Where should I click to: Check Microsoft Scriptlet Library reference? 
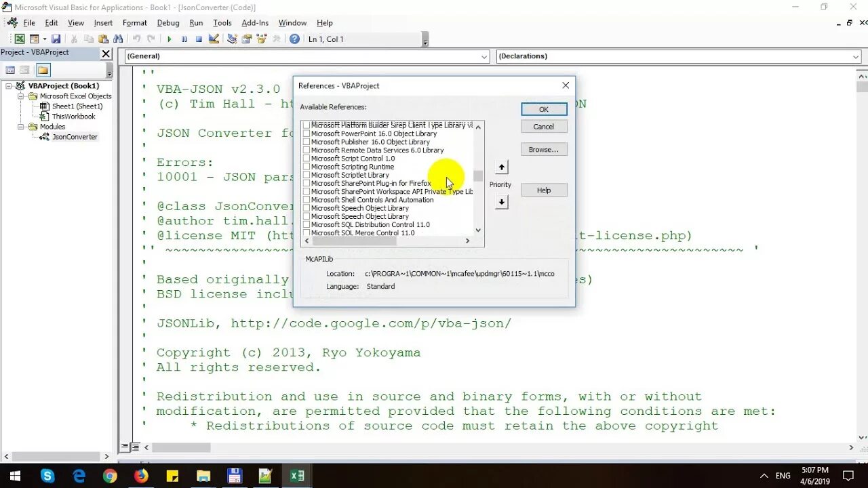tap(307, 175)
